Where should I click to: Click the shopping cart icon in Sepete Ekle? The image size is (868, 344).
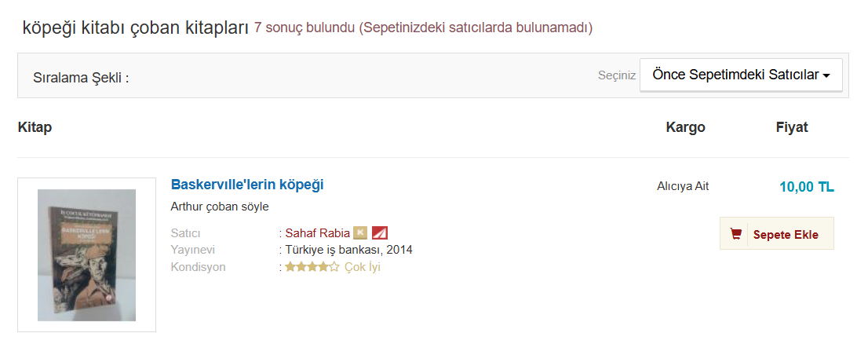[x=735, y=234]
